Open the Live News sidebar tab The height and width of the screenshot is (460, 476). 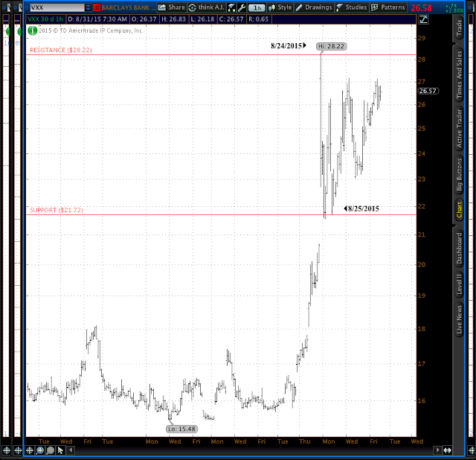point(459,319)
